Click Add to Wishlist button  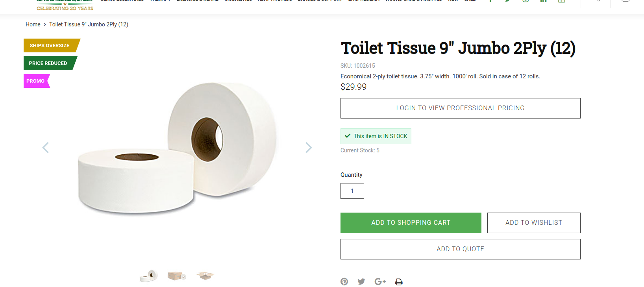(x=533, y=223)
